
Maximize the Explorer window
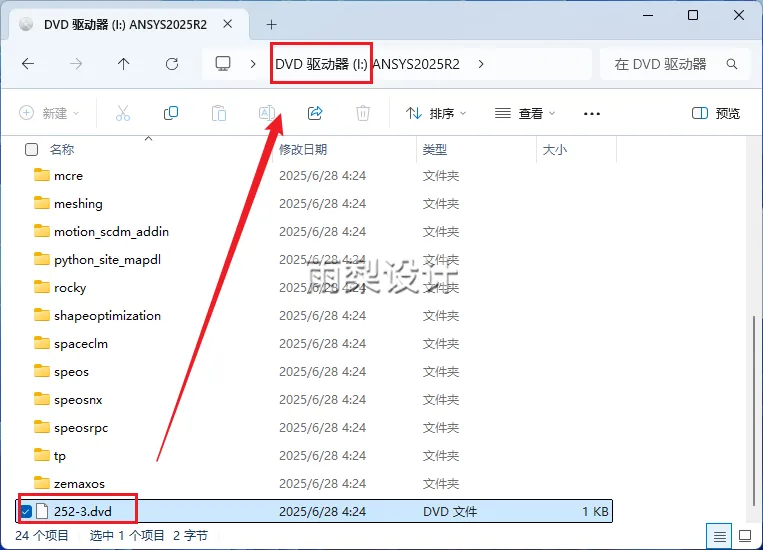pos(693,16)
